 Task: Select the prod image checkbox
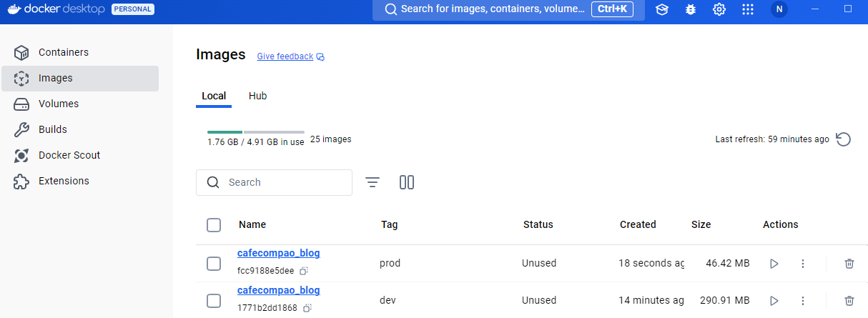click(214, 264)
